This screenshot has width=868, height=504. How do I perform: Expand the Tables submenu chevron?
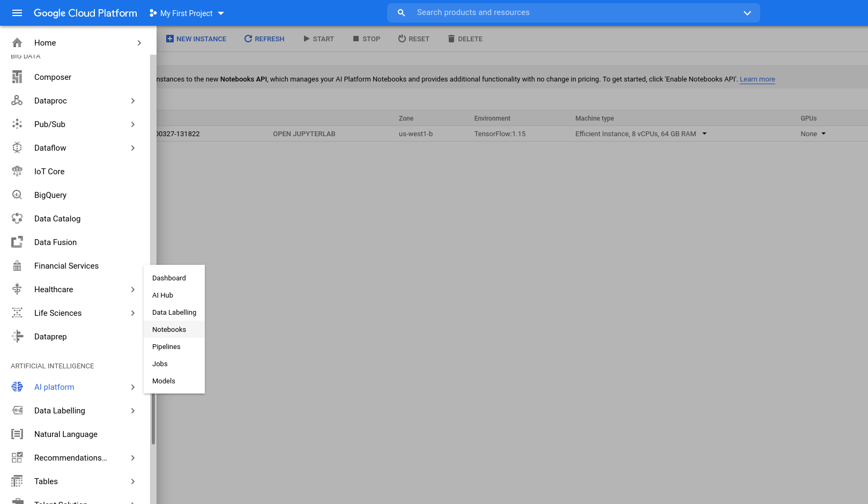pyautogui.click(x=133, y=481)
